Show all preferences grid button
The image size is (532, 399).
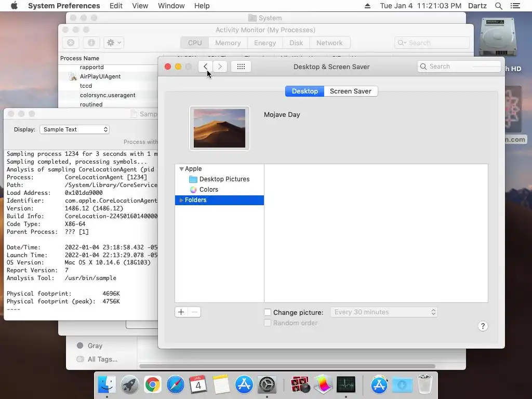tap(241, 66)
